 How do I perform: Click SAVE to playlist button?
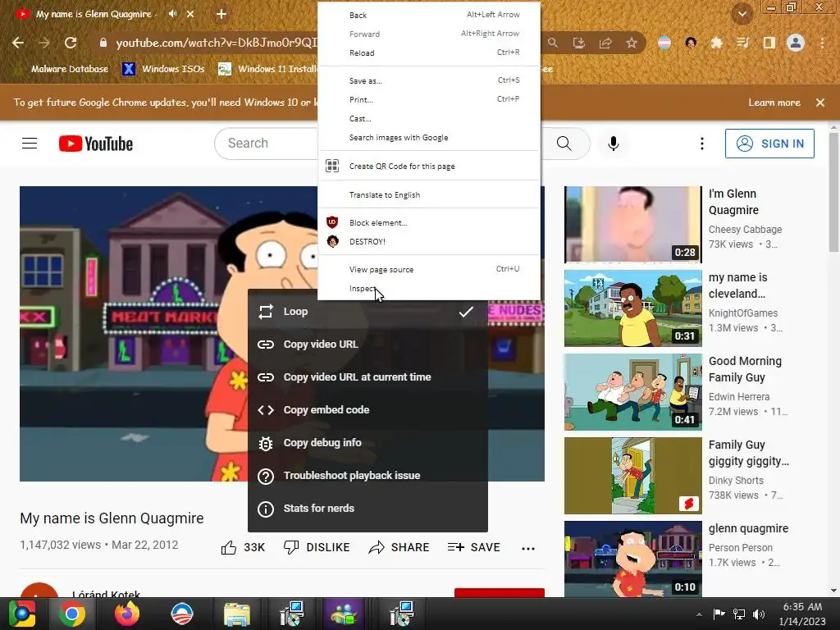(x=473, y=547)
